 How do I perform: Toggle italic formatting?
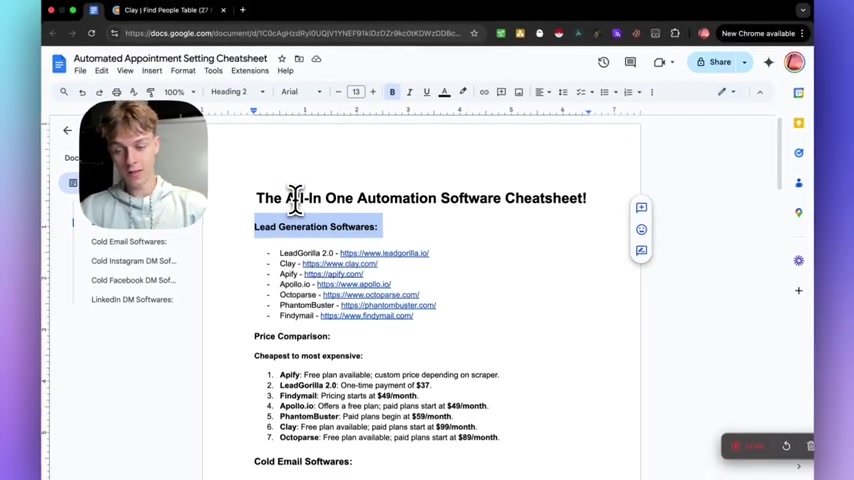click(x=410, y=92)
